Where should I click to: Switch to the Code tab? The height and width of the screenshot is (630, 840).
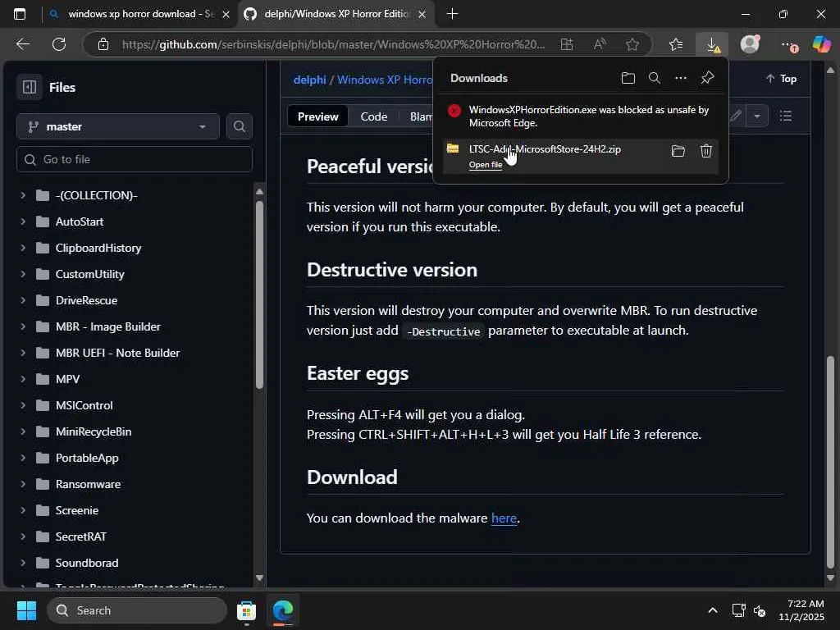374,116
